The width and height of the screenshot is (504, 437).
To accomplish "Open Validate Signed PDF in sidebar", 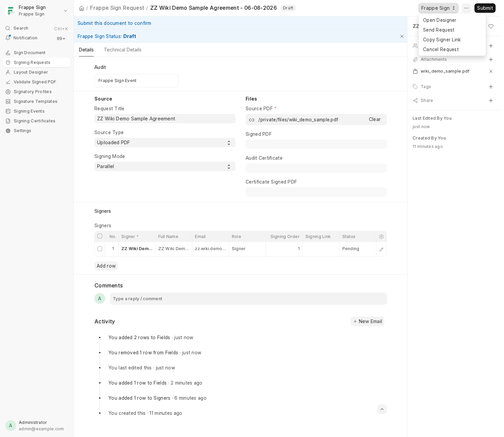I will (37, 82).
